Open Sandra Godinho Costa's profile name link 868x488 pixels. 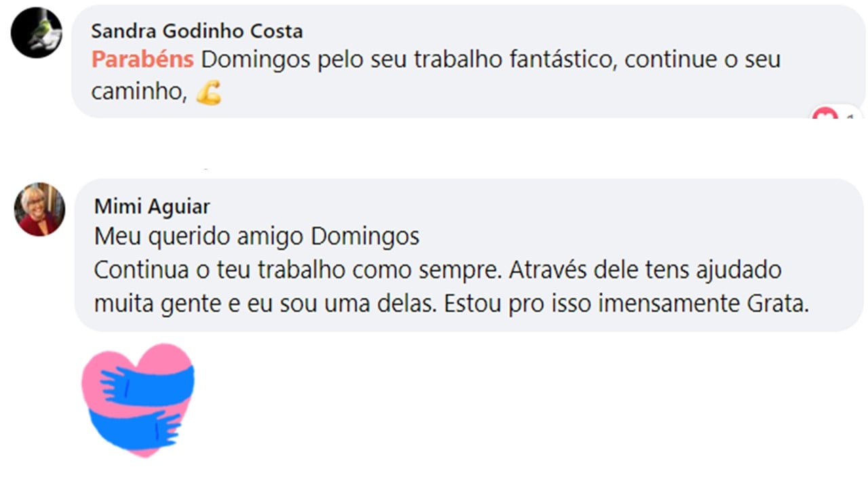pyautogui.click(x=197, y=31)
